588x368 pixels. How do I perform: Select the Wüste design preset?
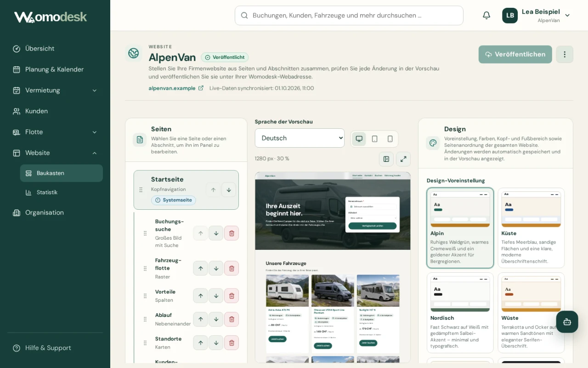pyautogui.click(x=531, y=313)
